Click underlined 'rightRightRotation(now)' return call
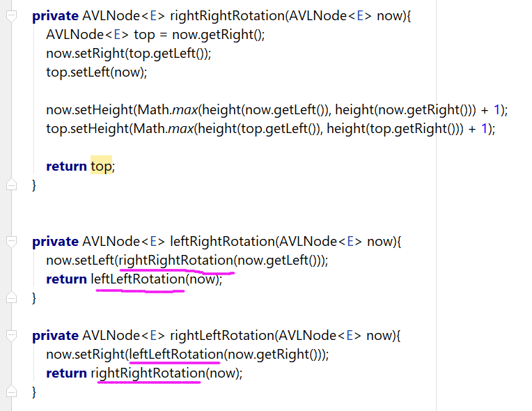The width and height of the screenshot is (532, 411). pos(165,373)
